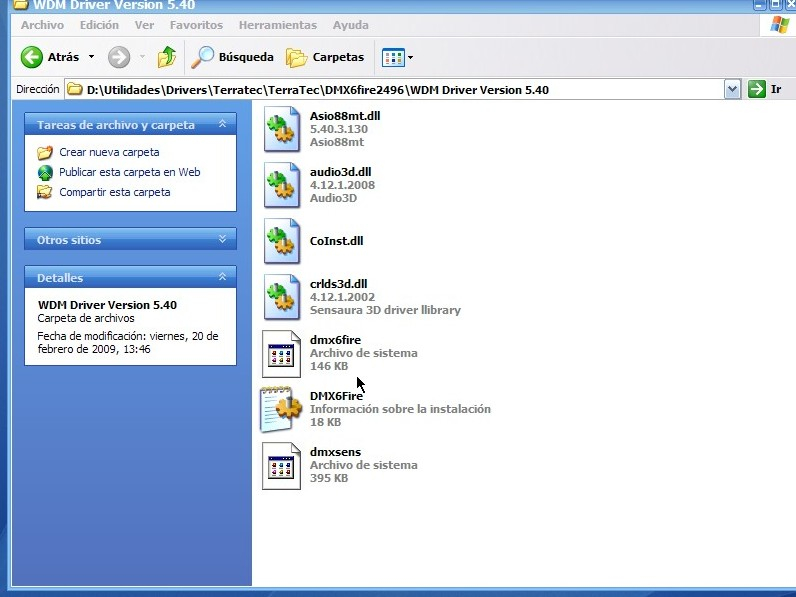Image resolution: width=796 pixels, height=597 pixels.
Task: Select the DMX6Fire setup information icon
Action: [281, 409]
